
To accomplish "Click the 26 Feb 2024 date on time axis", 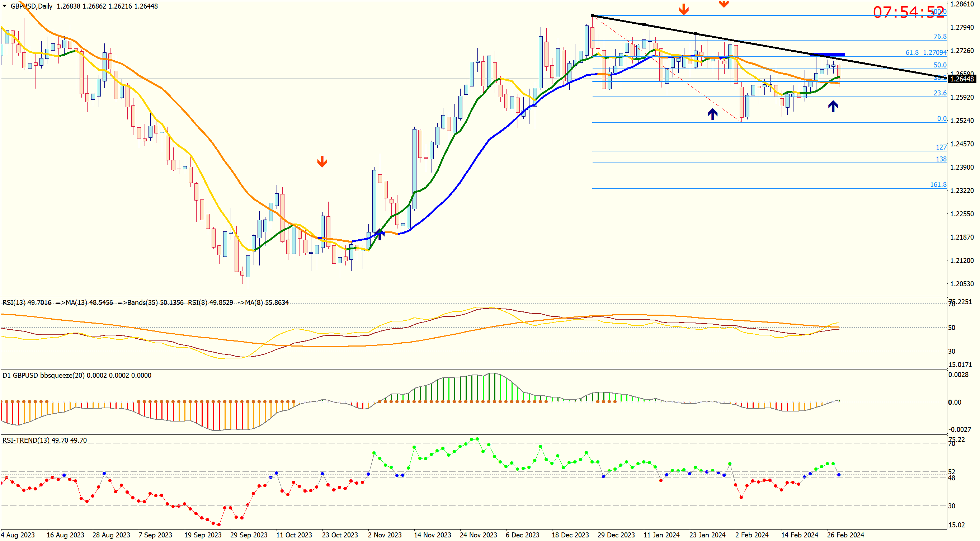I will click(845, 535).
